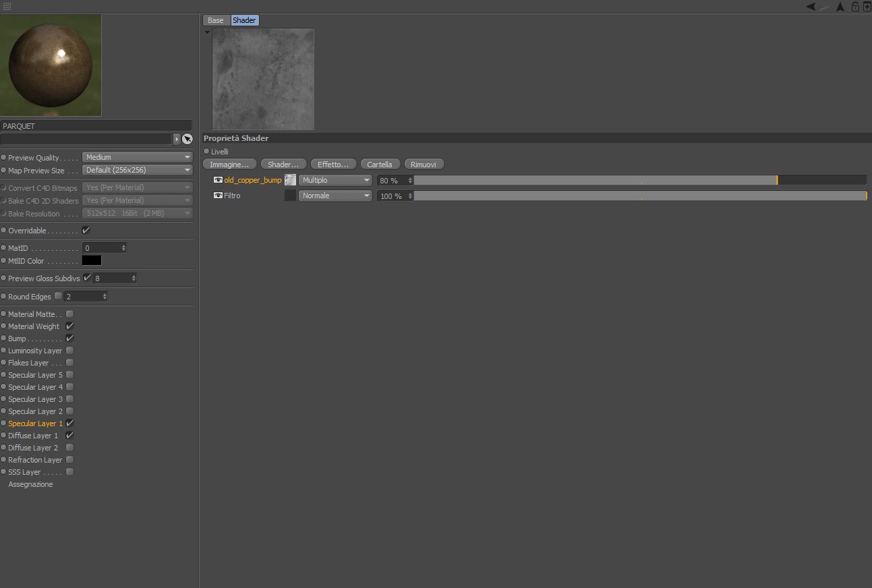This screenshot has width=872, height=588.
Task: Open the Bake C4D 2D Shaders dropdown
Action: (x=138, y=200)
